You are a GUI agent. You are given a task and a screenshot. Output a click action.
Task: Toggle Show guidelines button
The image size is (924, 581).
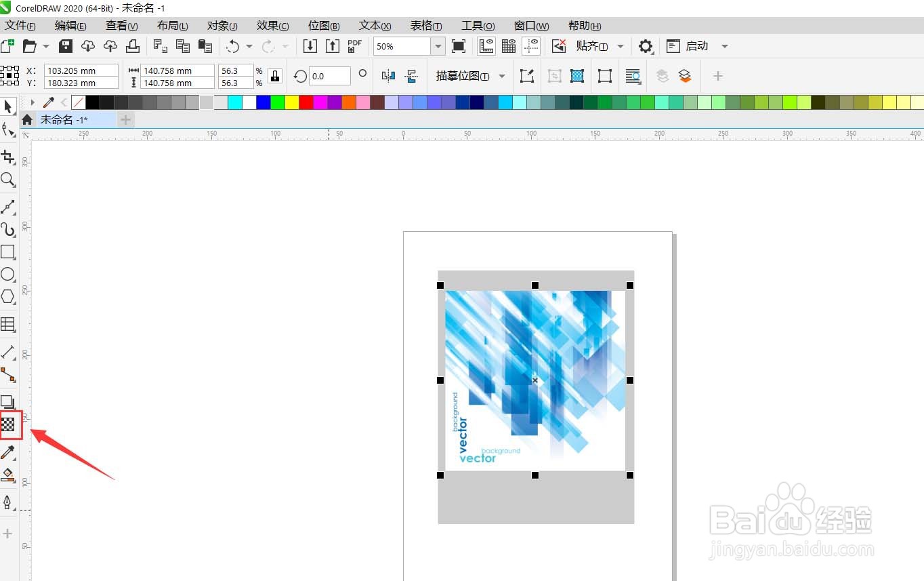[531, 46]
